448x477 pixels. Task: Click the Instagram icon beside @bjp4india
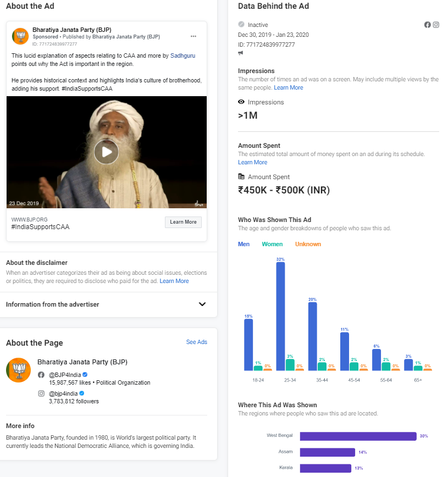click(41, 393)
